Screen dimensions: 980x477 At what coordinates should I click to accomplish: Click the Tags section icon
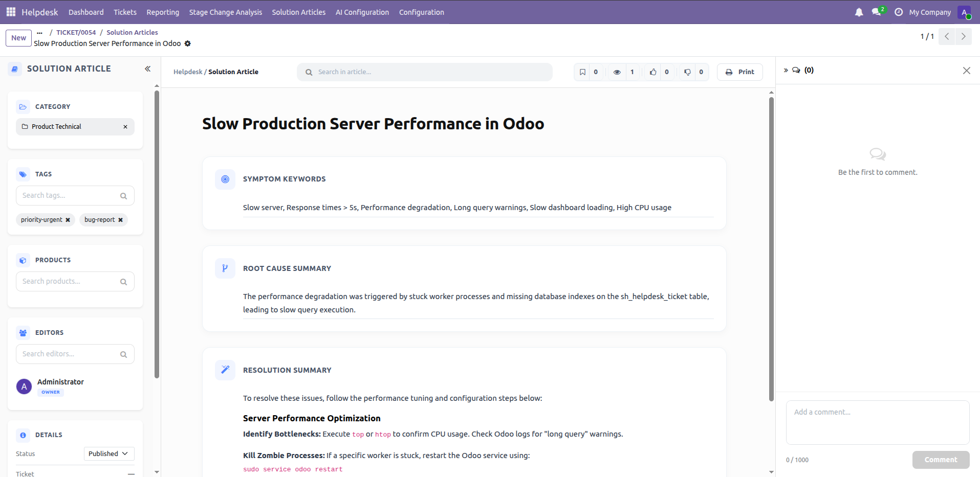(23, 174)
